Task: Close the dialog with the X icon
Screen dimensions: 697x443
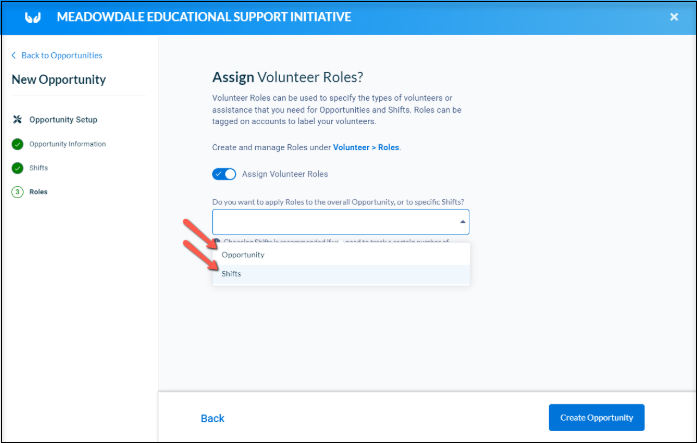Action: pyautogui.click(x=674, y=17)
